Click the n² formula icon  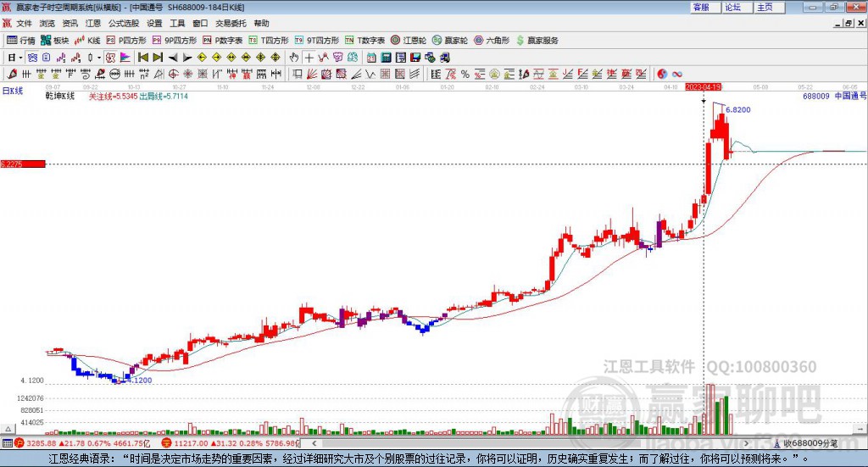click(x=144, y=74)
